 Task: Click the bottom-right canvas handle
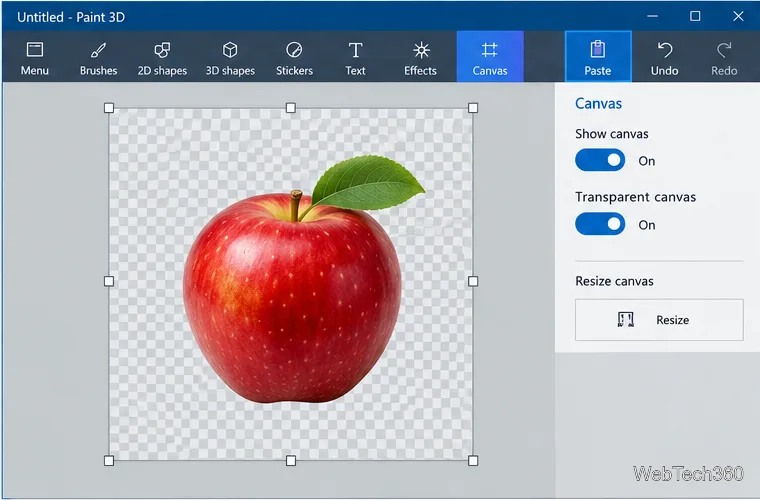[473, 460]
